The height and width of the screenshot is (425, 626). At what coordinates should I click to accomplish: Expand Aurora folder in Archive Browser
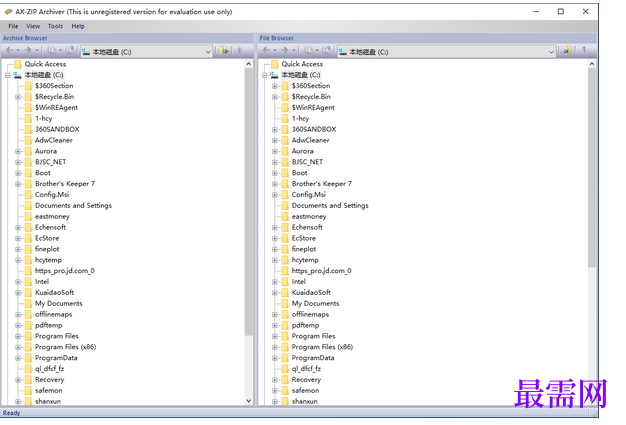point(18,151)
